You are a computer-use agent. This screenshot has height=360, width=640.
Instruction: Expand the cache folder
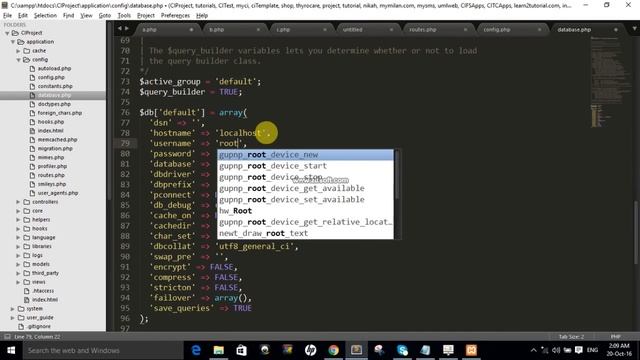point(18,51)
